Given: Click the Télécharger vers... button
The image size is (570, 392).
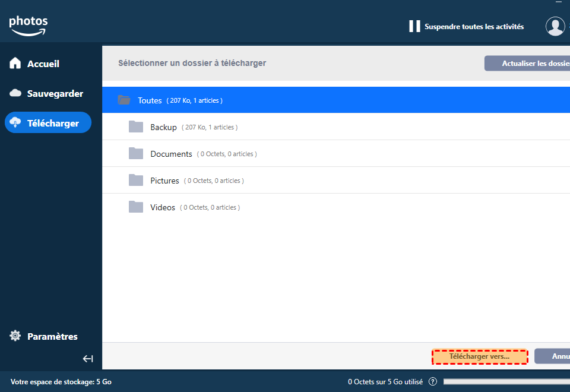Looking at the screenshot, I should (480, 356).
